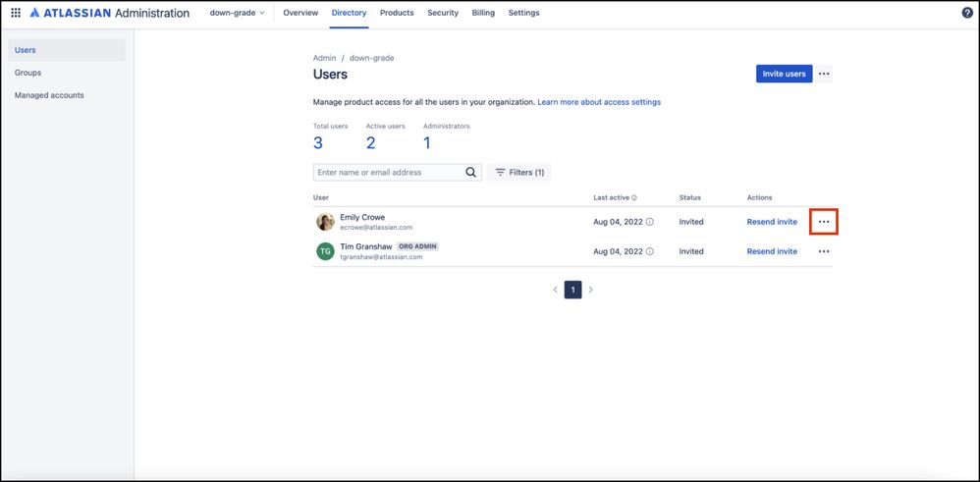980x482 pixels.
Task: Resend invite to Tim Granshaw
Action: pos(772,251)
